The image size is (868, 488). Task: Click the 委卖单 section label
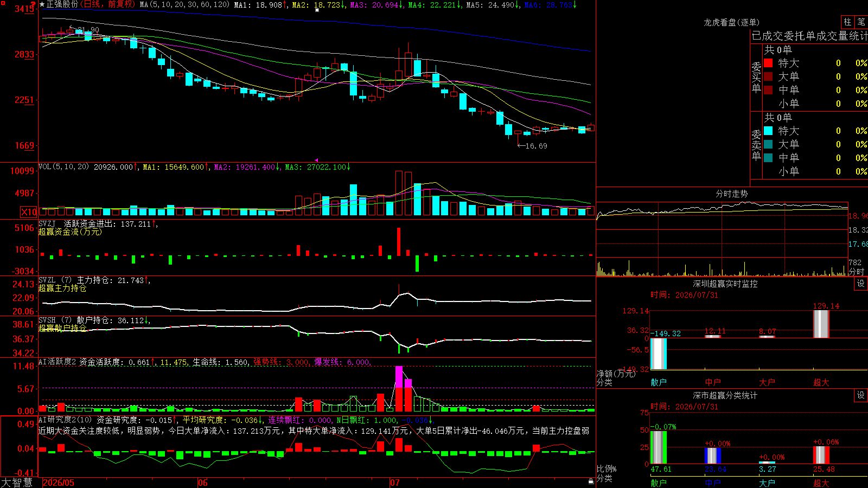click(x=756, y=145)
